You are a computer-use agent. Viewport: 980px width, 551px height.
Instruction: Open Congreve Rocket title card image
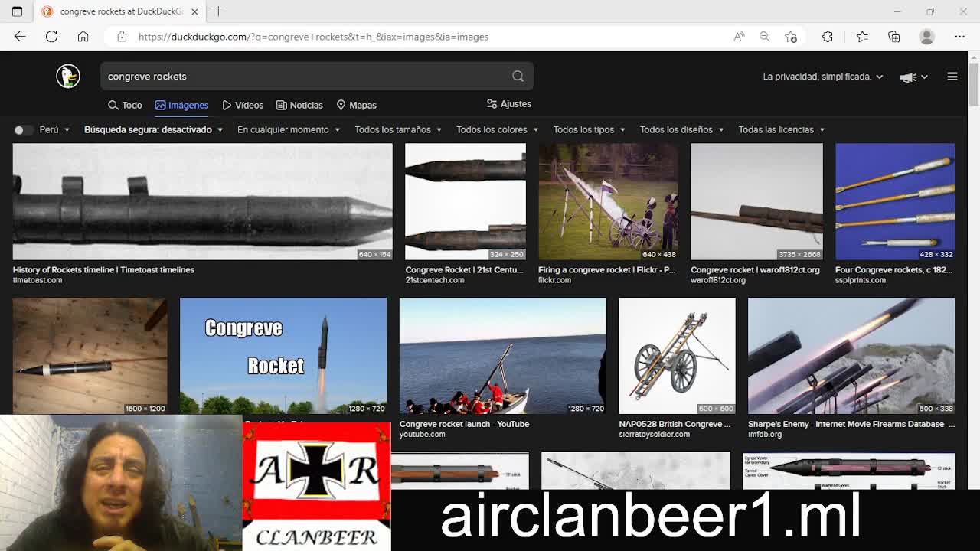[x=283, y=356]
